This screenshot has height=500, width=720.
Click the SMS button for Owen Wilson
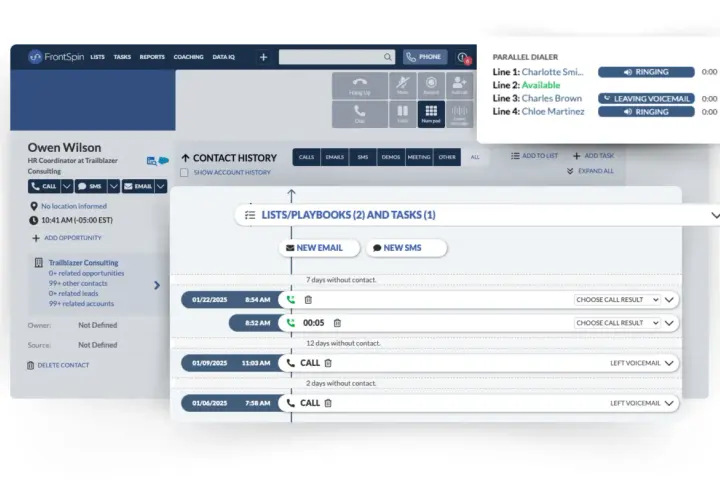pyautogui.click(x=90, y=186)
